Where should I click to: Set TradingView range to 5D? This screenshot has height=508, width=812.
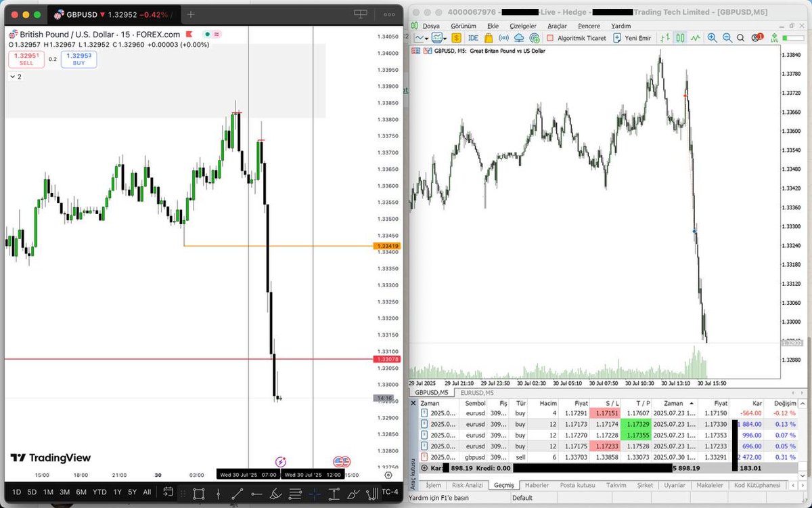32,492
